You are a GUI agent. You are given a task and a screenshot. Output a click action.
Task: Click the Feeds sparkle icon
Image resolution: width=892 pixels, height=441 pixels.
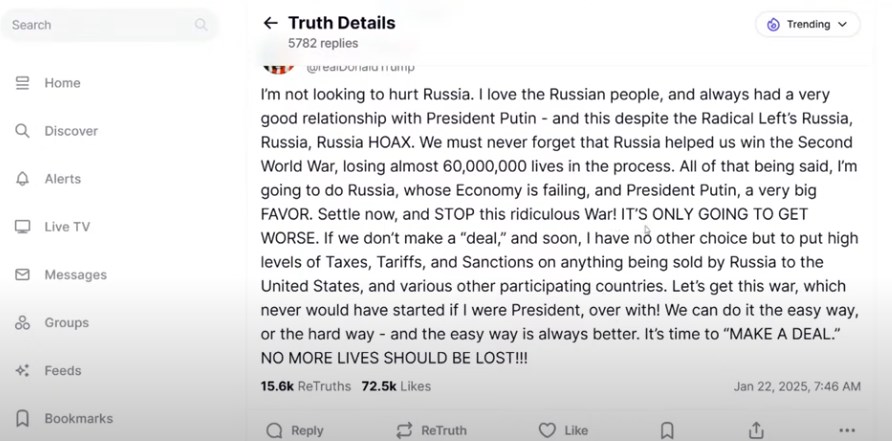click(22, 371)
